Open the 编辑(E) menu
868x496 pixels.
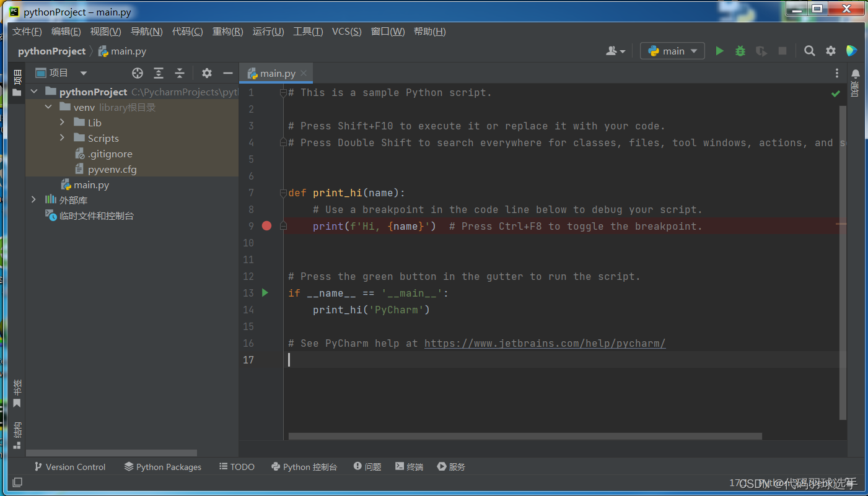[x=66, y=32]
